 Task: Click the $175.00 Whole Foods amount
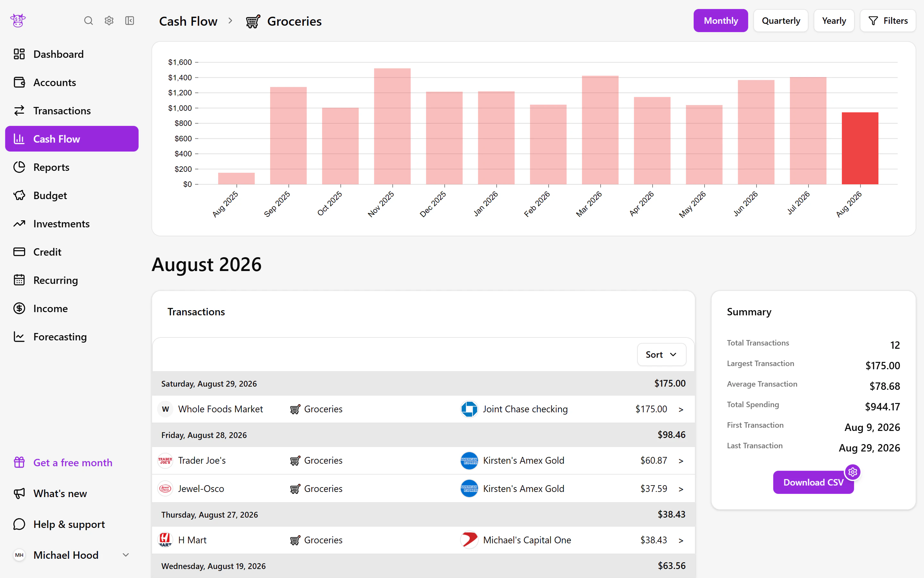pyautogui.click(x=651, y=409)
